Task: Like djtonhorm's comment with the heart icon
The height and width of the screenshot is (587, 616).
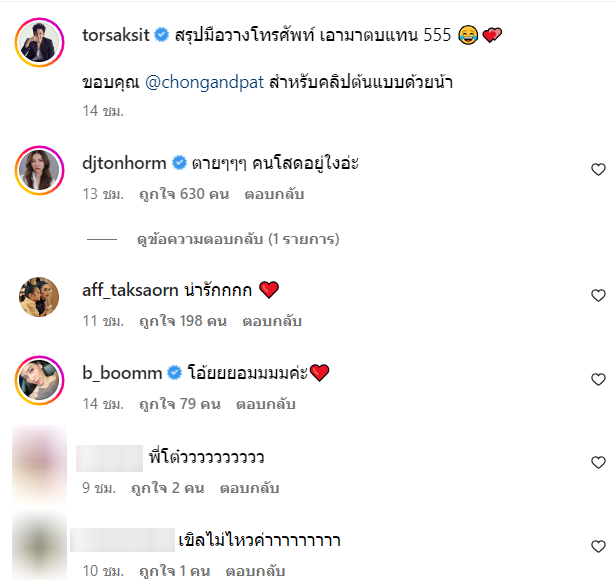Action: 598,170
